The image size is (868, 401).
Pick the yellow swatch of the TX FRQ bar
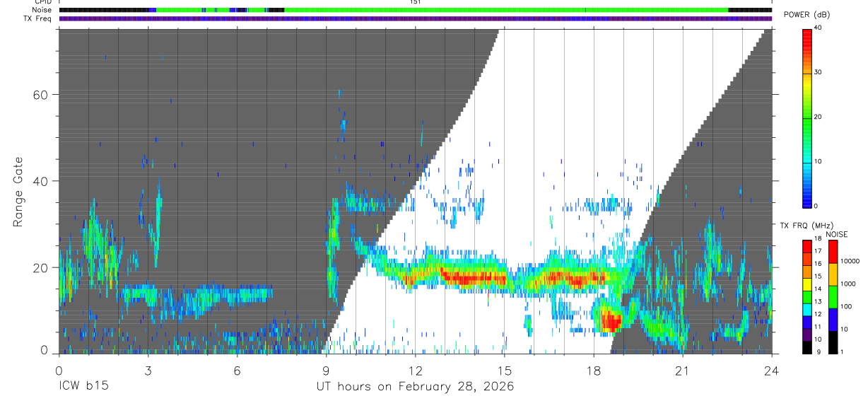[x=807, y=284]
